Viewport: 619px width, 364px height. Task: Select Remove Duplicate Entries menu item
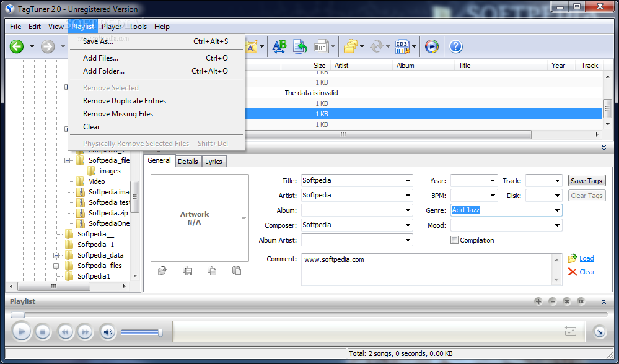click(x=156, y=100)
